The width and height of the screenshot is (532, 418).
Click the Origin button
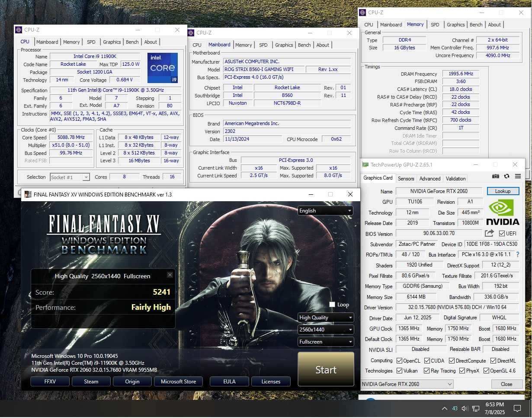[x=132, y=382]
